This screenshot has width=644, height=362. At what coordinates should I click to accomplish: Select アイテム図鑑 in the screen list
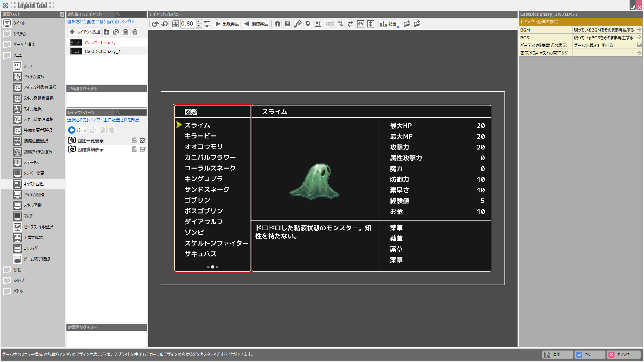(x=34, y=194)
